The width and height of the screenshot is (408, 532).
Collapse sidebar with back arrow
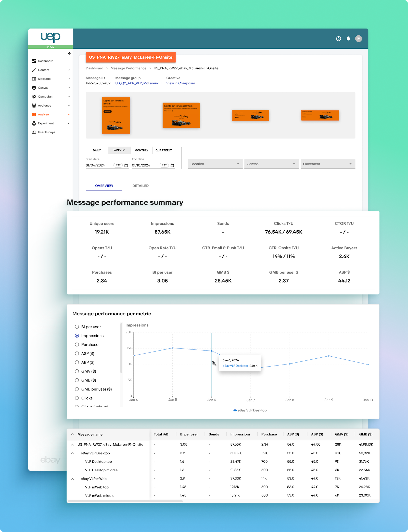click(69, 54)
